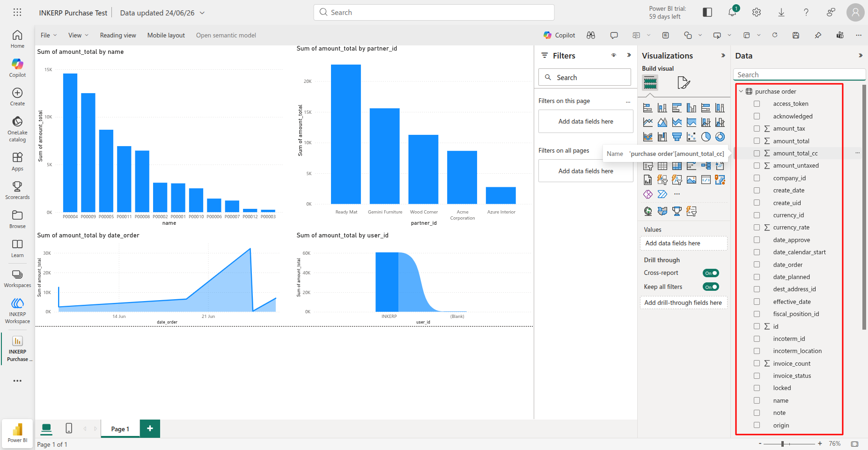Open the settings gear icon
868x450 pixels.
point(757,12)
